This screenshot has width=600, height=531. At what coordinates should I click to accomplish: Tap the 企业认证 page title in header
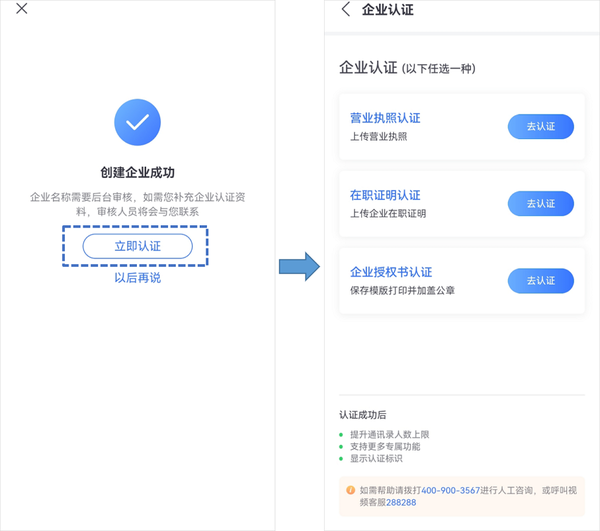click(x=388, y=10)
